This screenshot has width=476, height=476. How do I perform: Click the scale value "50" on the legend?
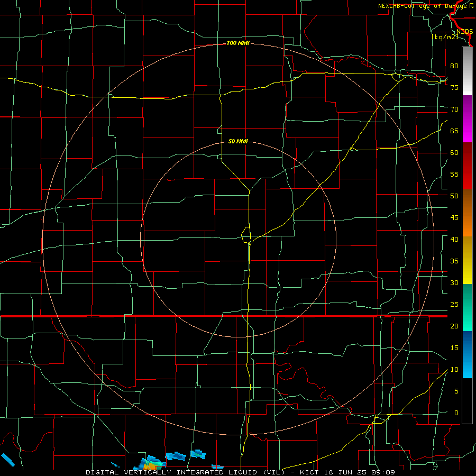[454, 196]
